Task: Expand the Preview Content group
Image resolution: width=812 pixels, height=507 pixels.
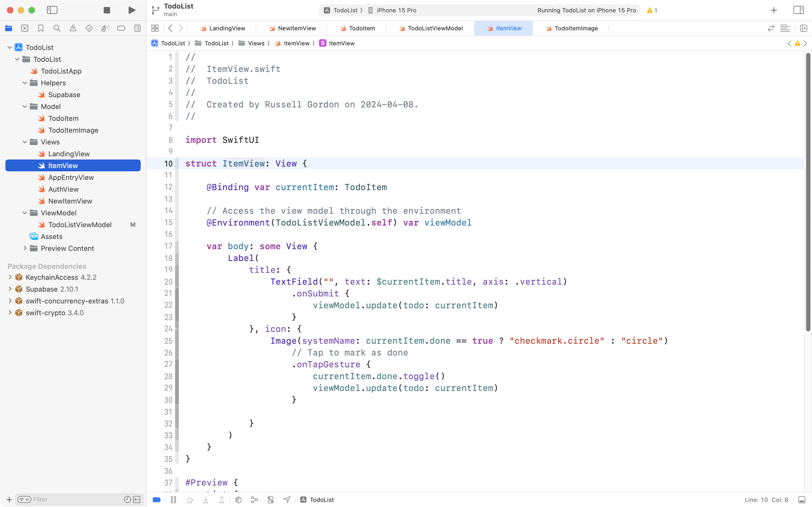Action: coord(25,248)
